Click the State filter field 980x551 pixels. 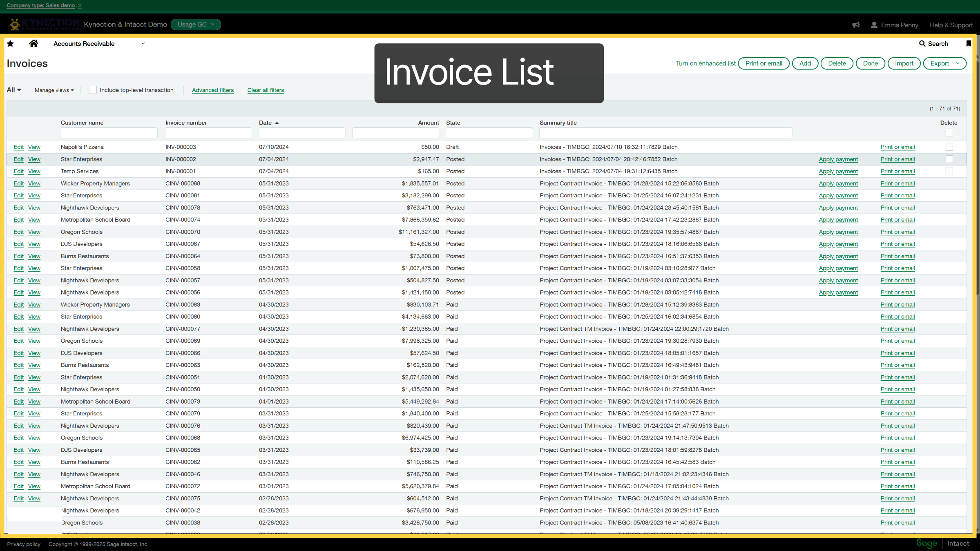489,133
